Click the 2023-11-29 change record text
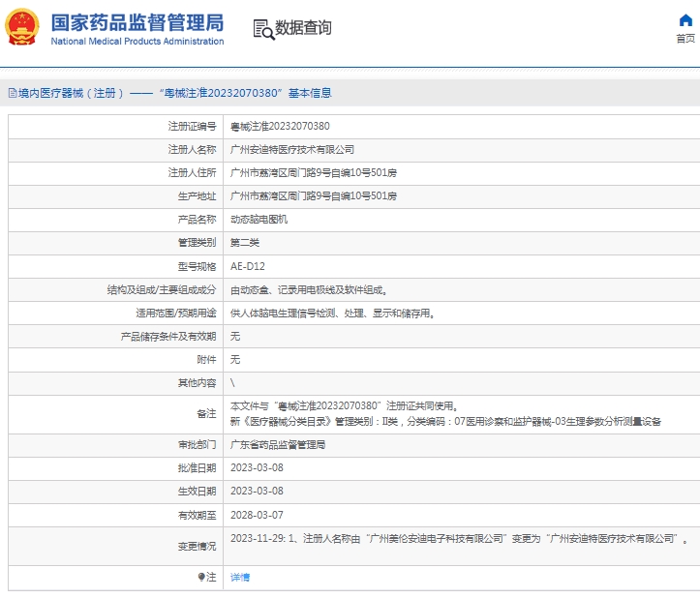 459,539
